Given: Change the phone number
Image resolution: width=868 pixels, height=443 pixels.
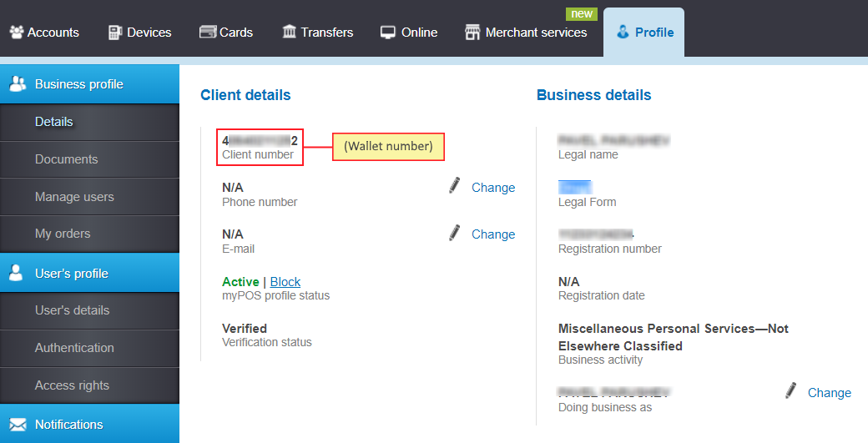Looking at the screenshot, I should 493,188.
